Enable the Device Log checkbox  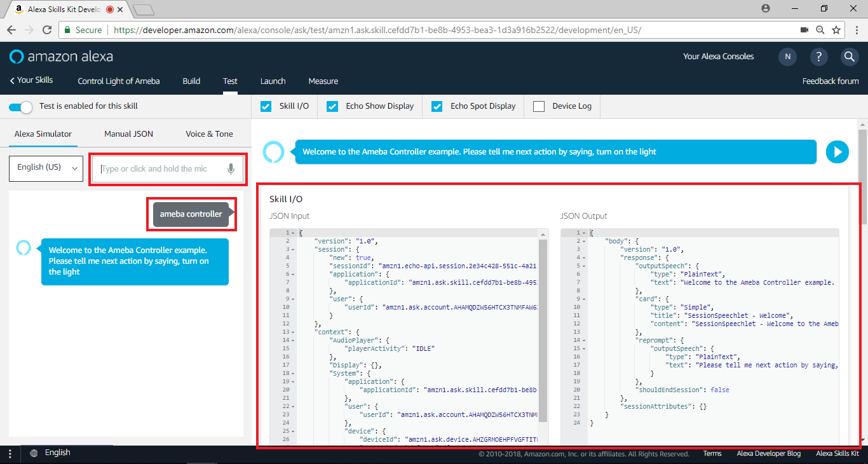tap(539, 106)
